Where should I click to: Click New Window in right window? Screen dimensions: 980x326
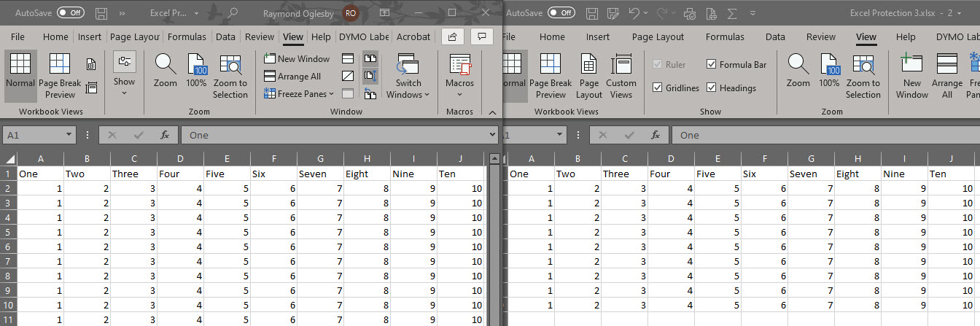(912, 76)
